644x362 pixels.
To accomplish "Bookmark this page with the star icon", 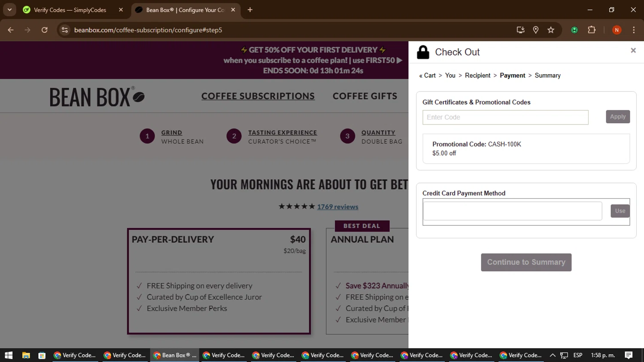I will pyautogui.click(x=551, y=30).
